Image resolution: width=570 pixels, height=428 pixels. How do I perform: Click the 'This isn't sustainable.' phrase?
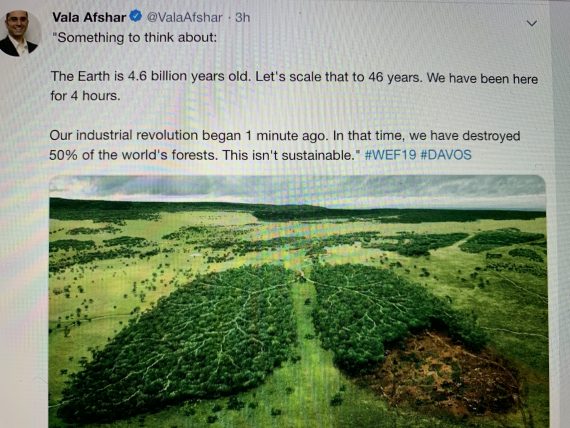(292, 155)
